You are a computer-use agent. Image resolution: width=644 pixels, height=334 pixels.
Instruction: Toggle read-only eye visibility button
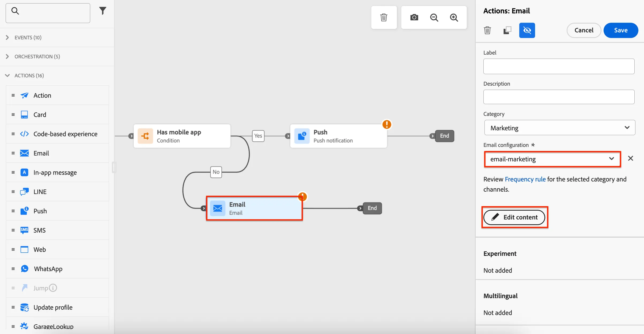(527, 30)
